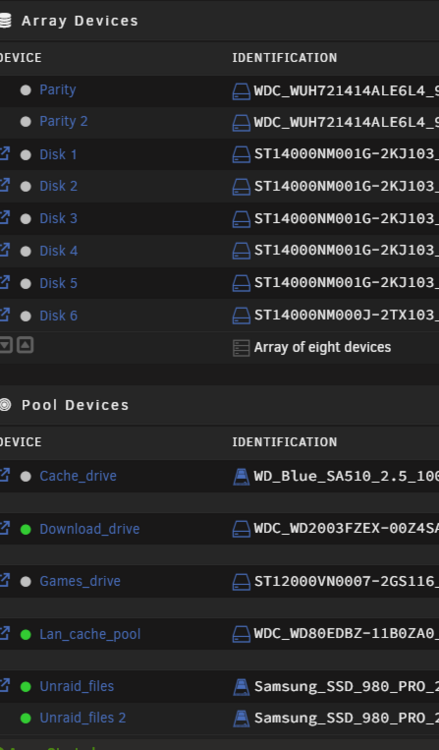Click the ST14000NM000J-2TX103 identification text
This screenshot has width=439, height=750.
(346, 316)
